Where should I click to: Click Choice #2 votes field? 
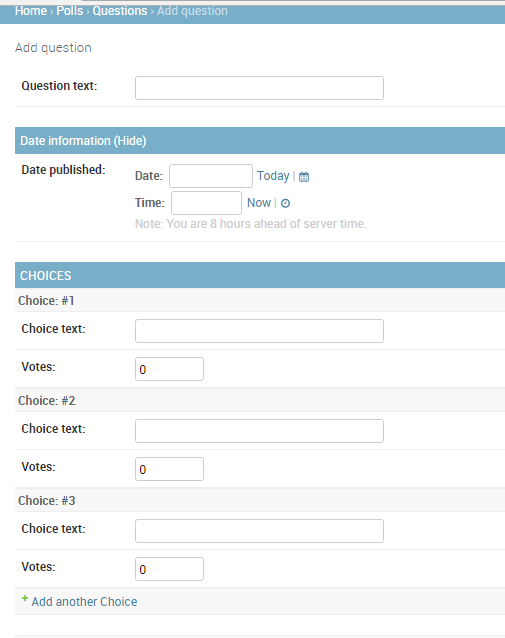point(169,469)
